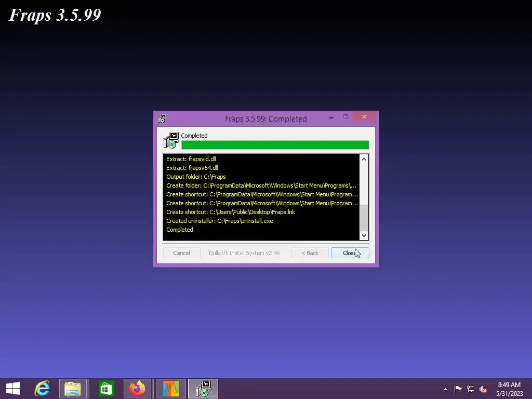Select log line 'Created uninstaller: C:\Fraps\uninstall.exe'
532x399 pixels.
coord(220,220)
